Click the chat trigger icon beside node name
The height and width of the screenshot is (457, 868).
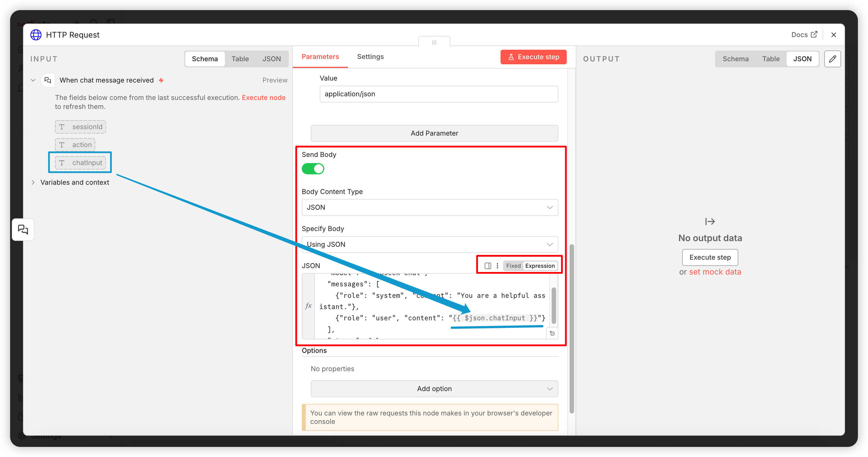[x=48, y=80]
